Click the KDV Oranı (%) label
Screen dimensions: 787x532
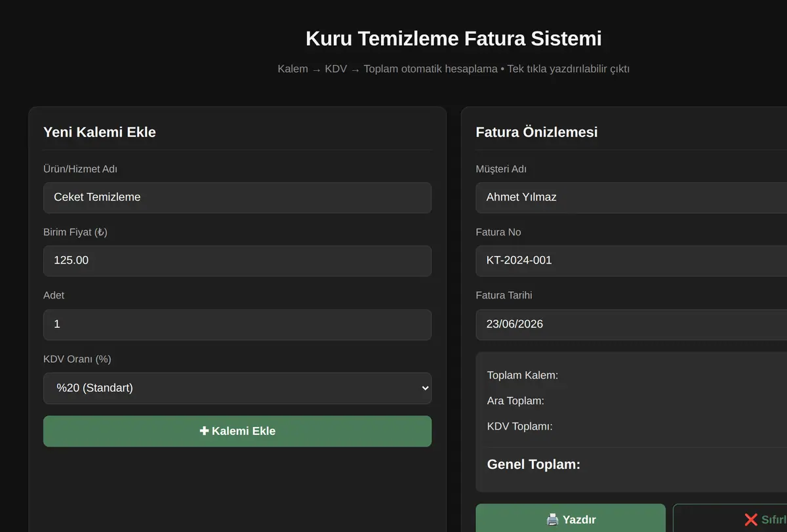(x=77, y=359)
